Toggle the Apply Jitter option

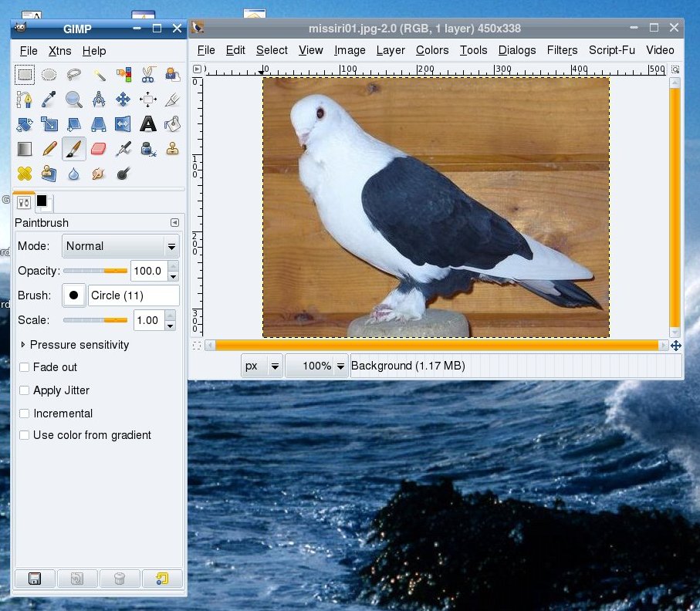pyautogui.click(x=25, y=390)
